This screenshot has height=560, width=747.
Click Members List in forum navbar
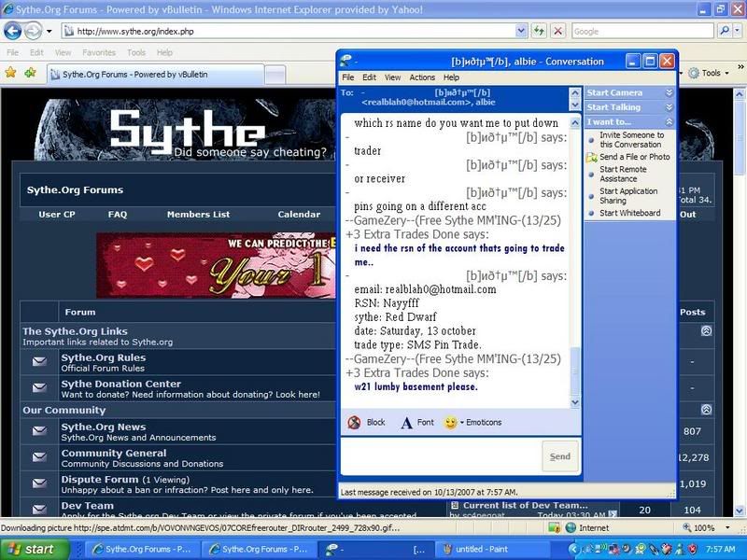coord(198,215)
